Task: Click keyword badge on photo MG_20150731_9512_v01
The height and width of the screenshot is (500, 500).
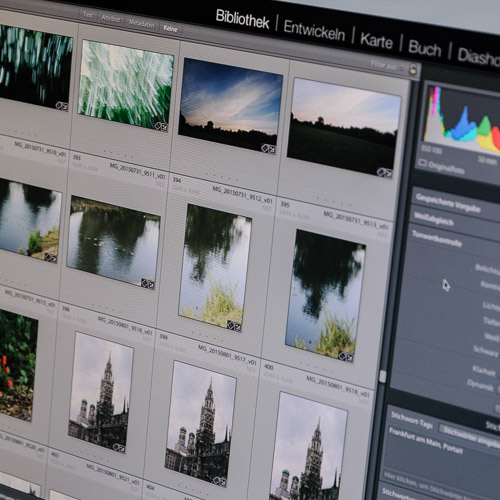Action: tap(231, 325)
